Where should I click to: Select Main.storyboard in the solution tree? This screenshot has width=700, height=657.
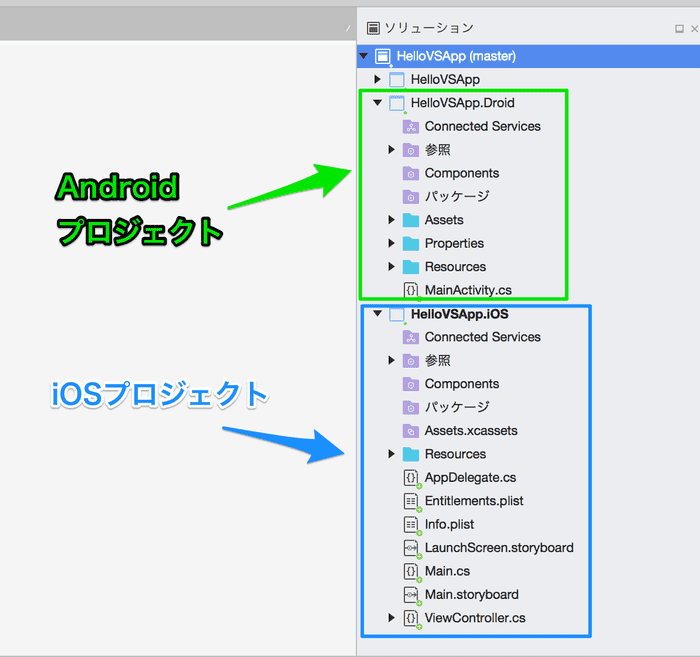(x=471, y=595)
